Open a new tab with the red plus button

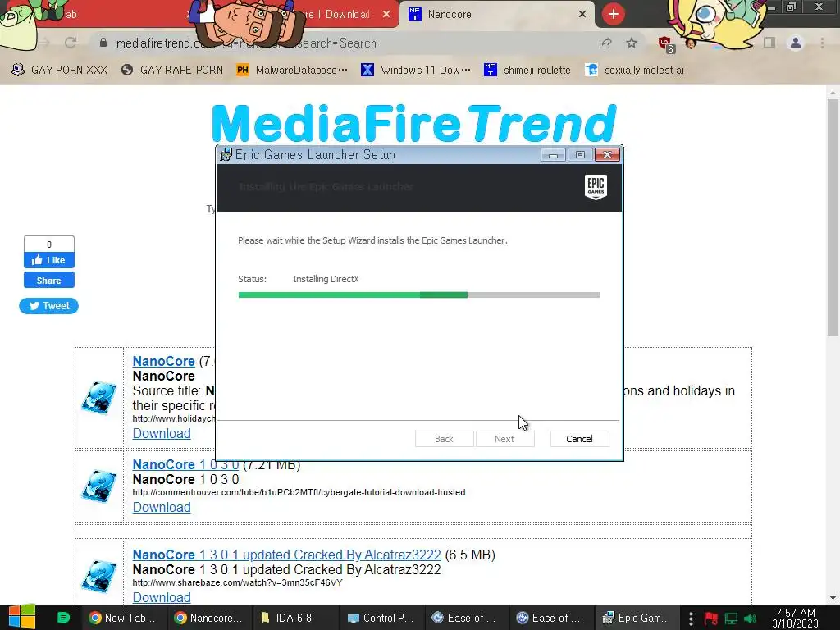coord(614,14)
